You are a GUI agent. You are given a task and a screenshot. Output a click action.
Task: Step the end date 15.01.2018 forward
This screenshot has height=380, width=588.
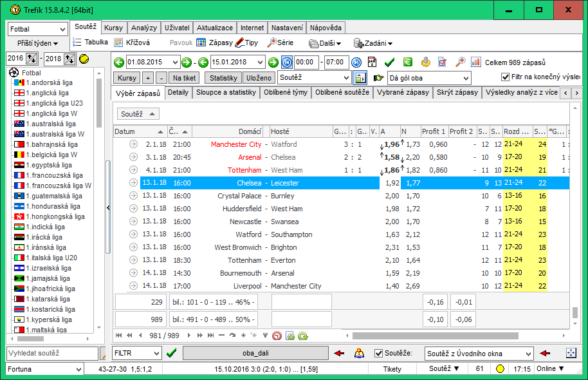pyautogui.click(x=273, y=62)
